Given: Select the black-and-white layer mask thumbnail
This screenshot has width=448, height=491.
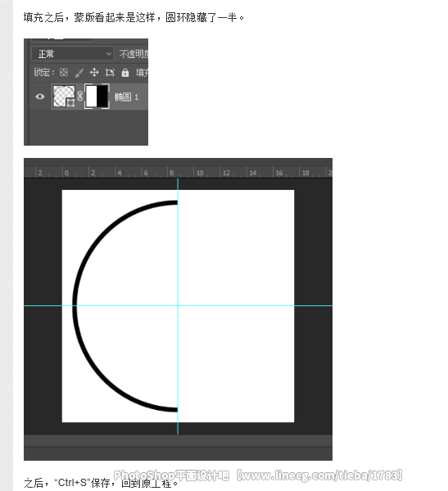Looking at the screenshot, I should point(97,96).
